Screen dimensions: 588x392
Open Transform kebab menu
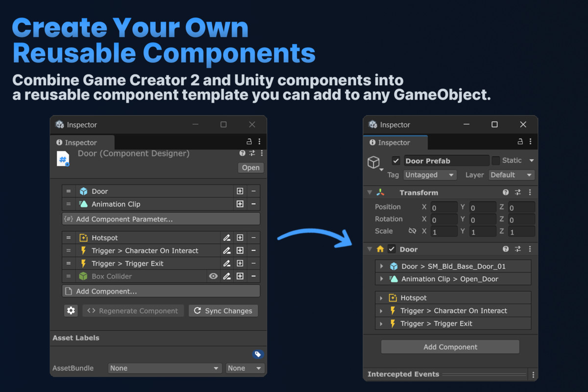530,193
